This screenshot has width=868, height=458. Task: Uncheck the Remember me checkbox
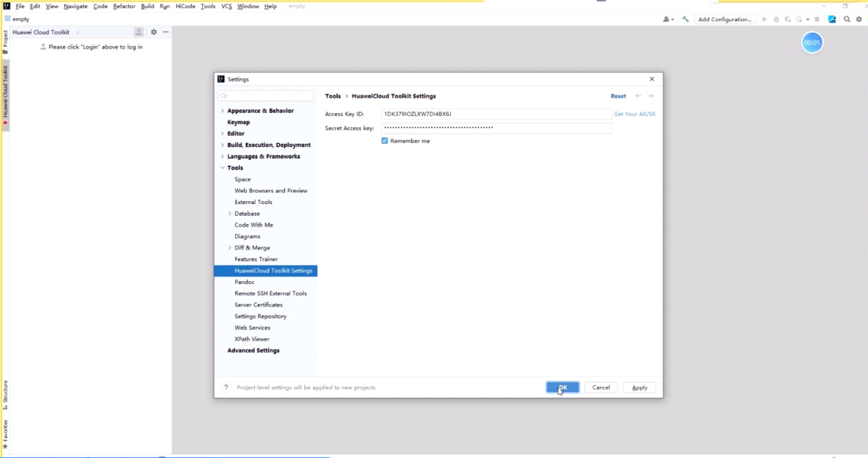pos(385,141)
